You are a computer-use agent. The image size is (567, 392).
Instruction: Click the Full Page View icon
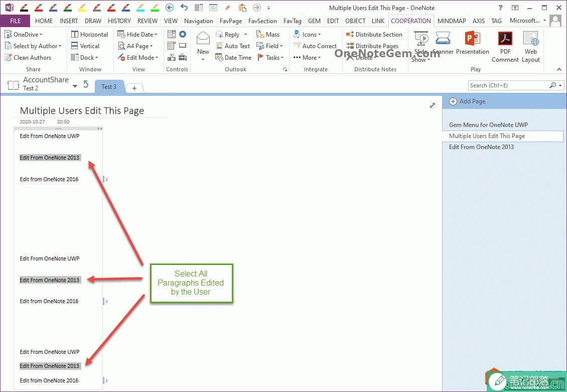(213, 7)
